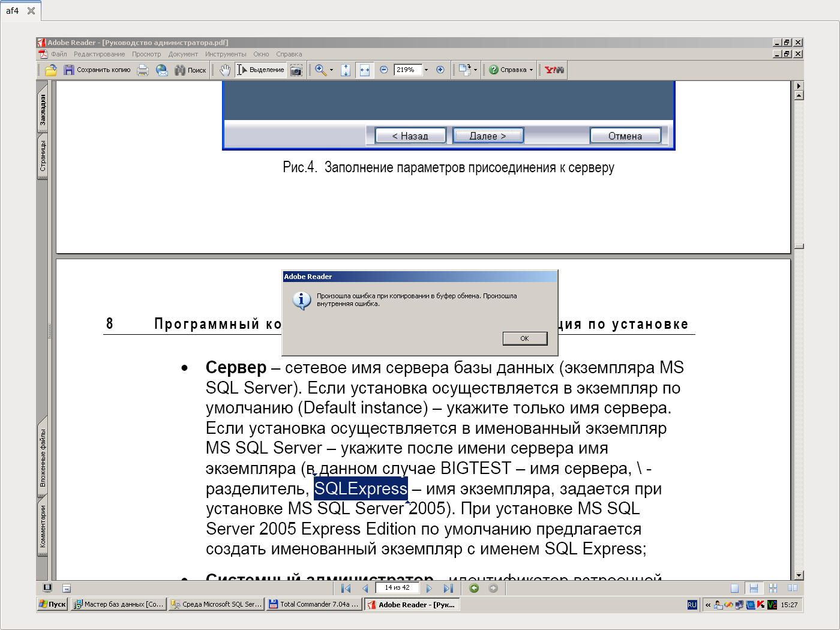The image size is (840, 630).
Task: Open the Файл menu
Action: pyautogui.click(x=59, y=54)
